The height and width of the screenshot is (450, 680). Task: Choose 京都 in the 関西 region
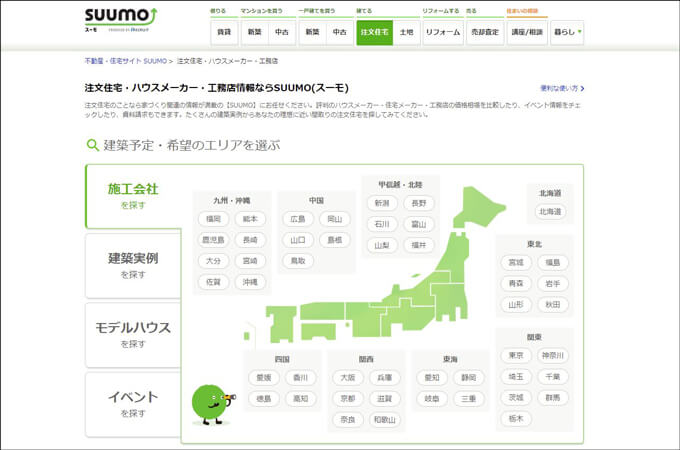click(348, 399)
